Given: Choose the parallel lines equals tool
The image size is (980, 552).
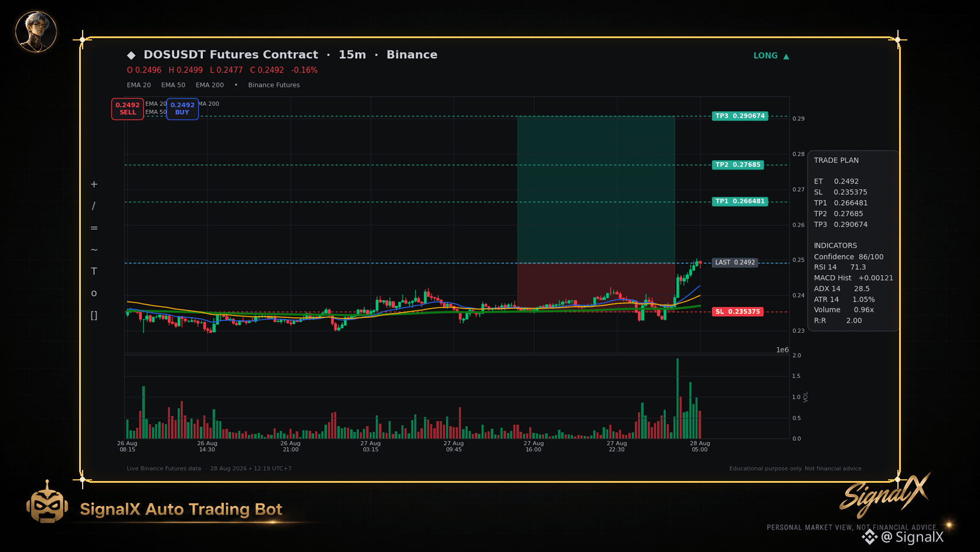Looking at the screenshot, I should [x=94, y=228].
